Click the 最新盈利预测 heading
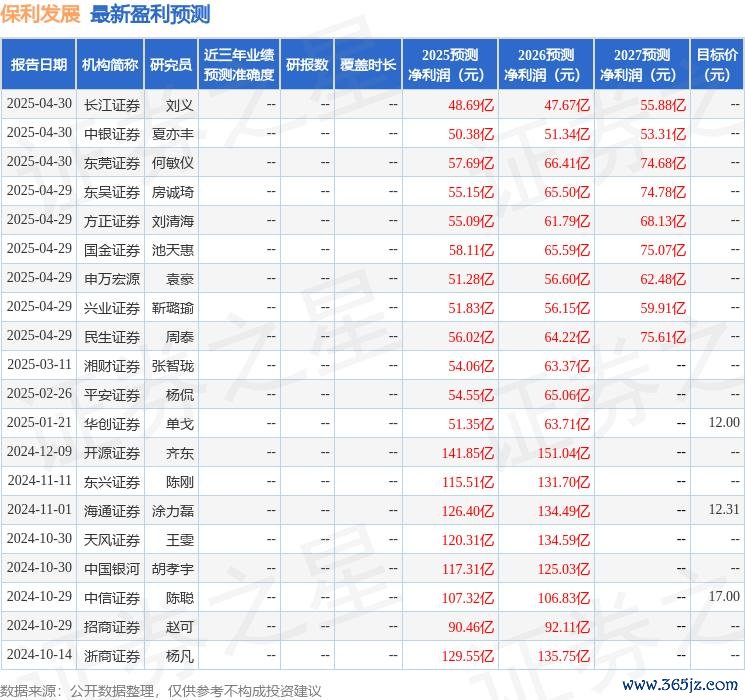 coord(150,14)
